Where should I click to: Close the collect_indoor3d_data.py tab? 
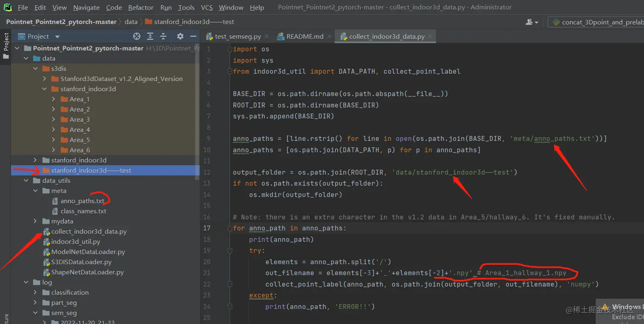coord(430,37)
